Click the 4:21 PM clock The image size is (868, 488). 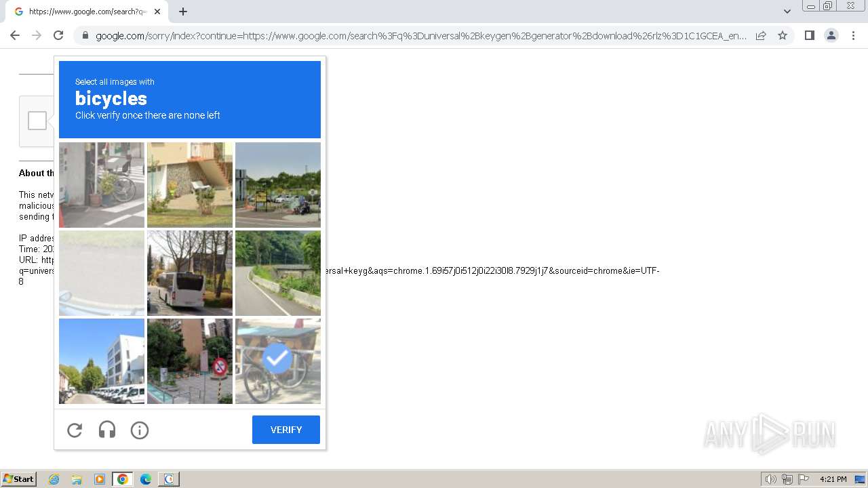[x=833, y=479]
